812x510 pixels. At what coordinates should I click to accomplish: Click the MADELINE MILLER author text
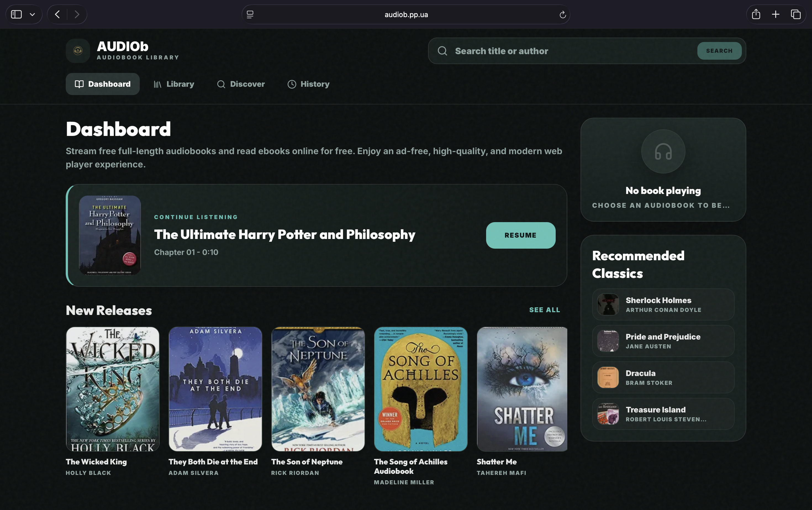point(404,482)
